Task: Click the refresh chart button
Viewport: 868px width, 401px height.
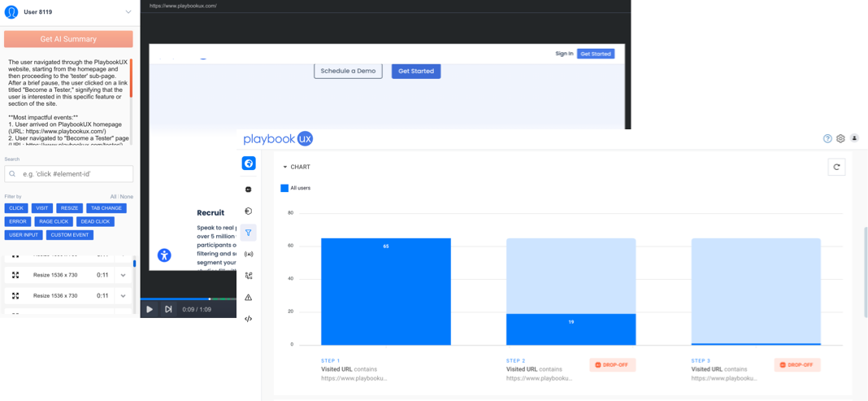Action: (x=836, y=167)
